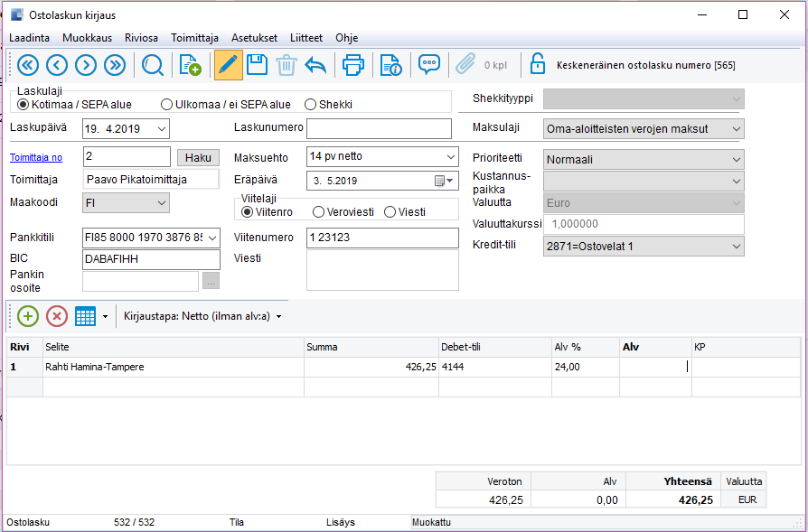Open the Toimittaja menu
The image size is (808, 532).
[194, 38]
